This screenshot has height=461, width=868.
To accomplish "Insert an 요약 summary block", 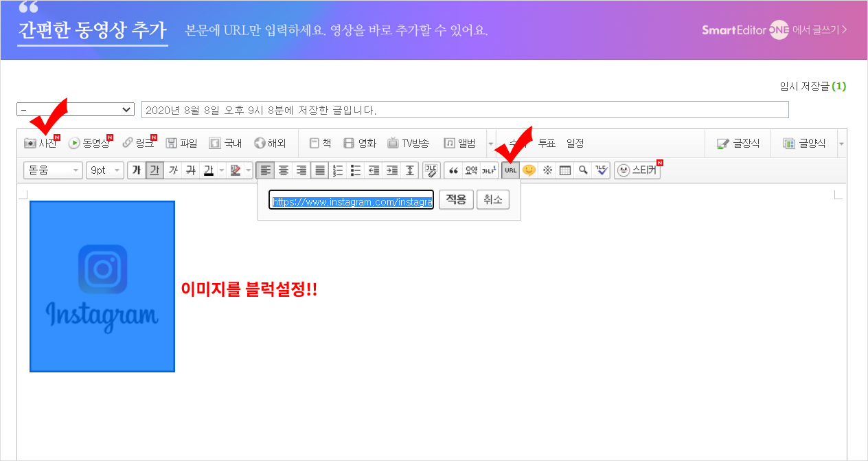I will click(x=471, y=170).
